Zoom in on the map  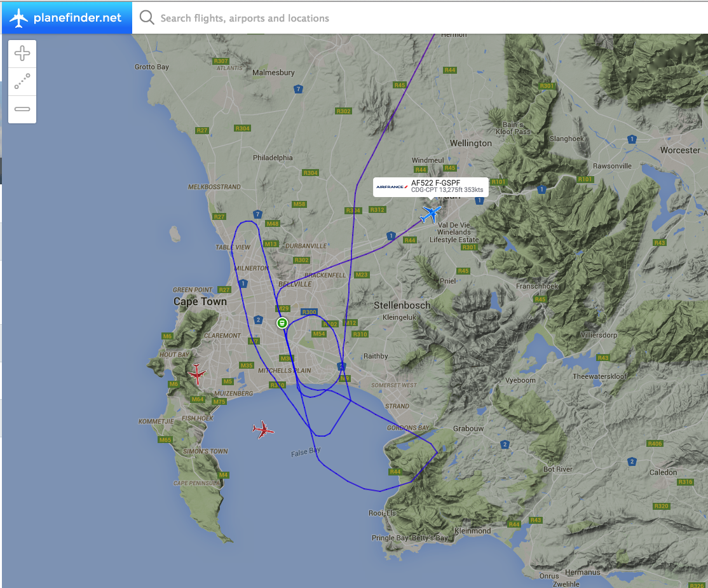pos(22,53)
